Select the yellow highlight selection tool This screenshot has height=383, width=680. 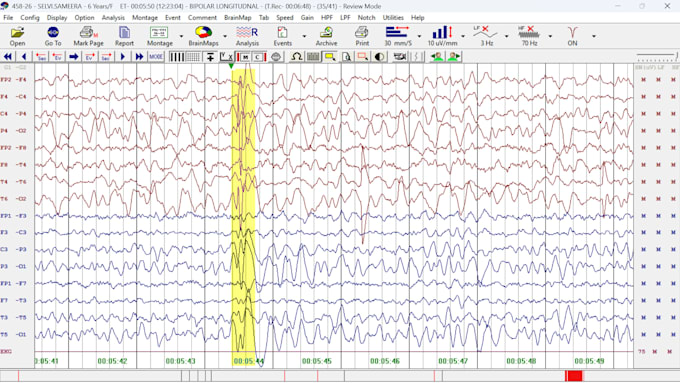(x=330, y=57)
